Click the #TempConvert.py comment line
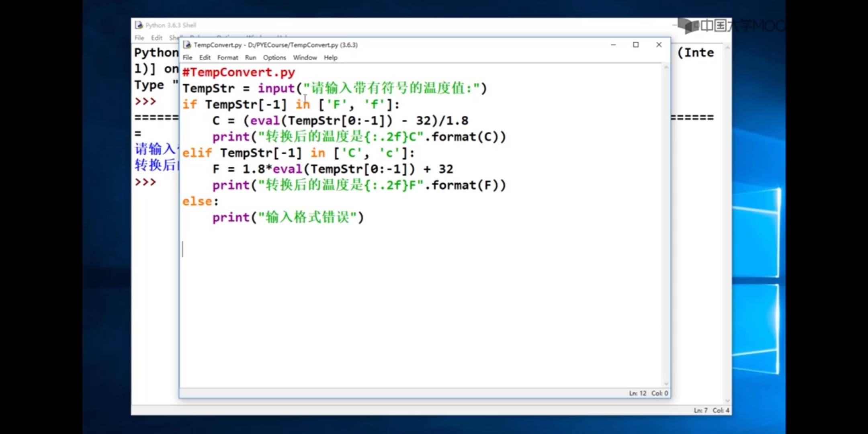 [x=239, y=72]
